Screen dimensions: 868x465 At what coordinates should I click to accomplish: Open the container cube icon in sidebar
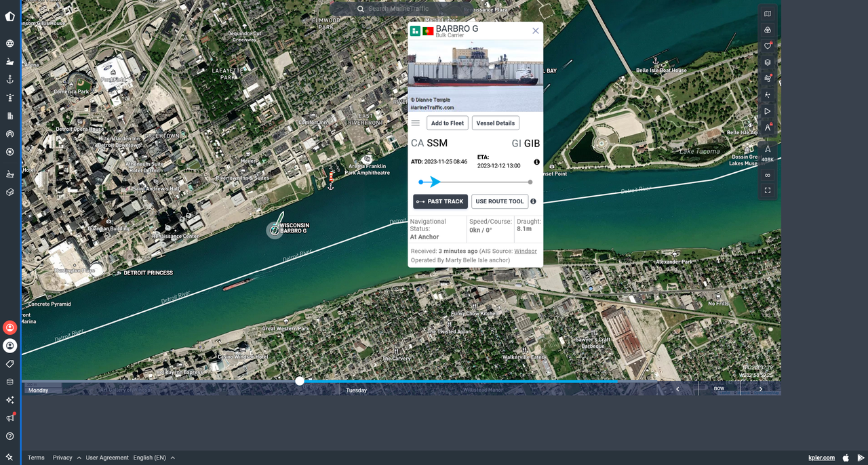10,193
